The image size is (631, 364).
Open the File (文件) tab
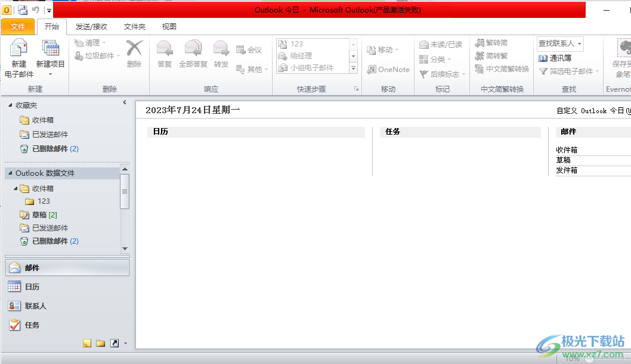(x=18, y=27)
